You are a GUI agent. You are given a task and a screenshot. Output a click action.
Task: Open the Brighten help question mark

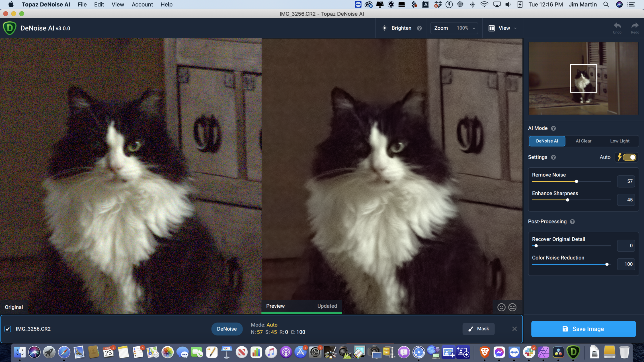coord(419,28)
